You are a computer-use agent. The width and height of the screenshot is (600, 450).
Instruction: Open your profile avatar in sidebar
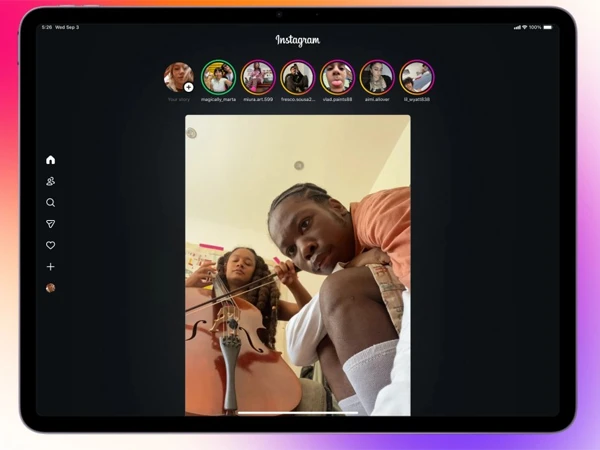coord(51,288)
